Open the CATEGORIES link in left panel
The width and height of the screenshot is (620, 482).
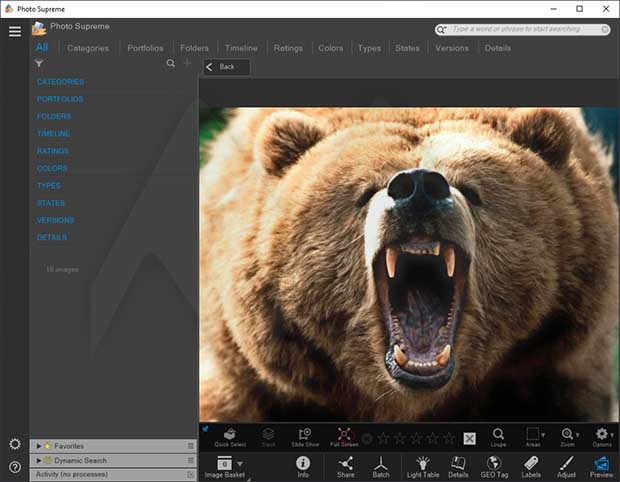coord(60,82)
